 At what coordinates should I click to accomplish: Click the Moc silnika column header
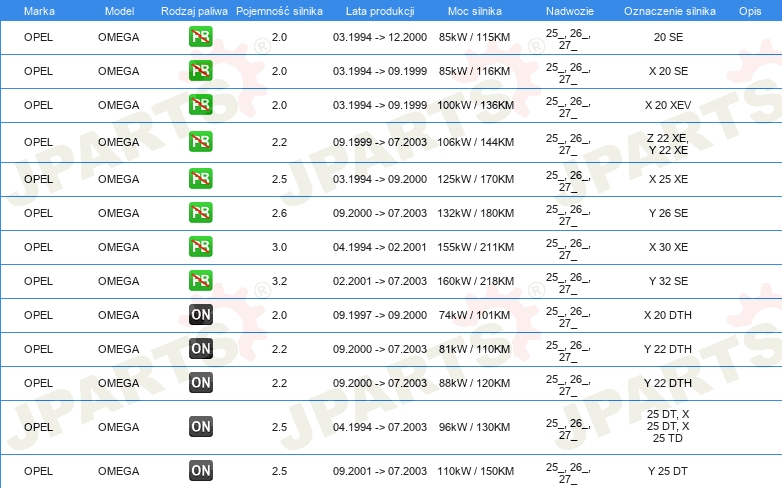475,11
